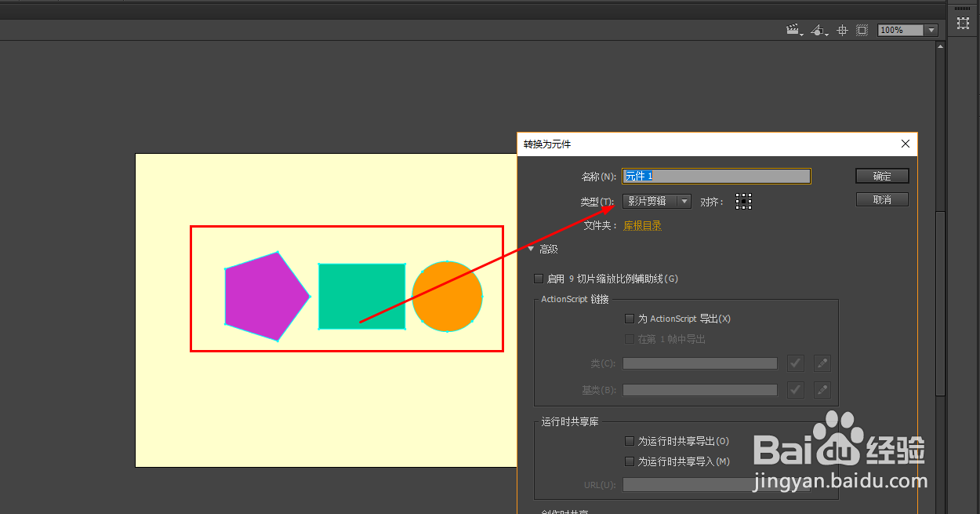
Task: Click the Center Stage crosshair icon
Action: coord(843,30)
